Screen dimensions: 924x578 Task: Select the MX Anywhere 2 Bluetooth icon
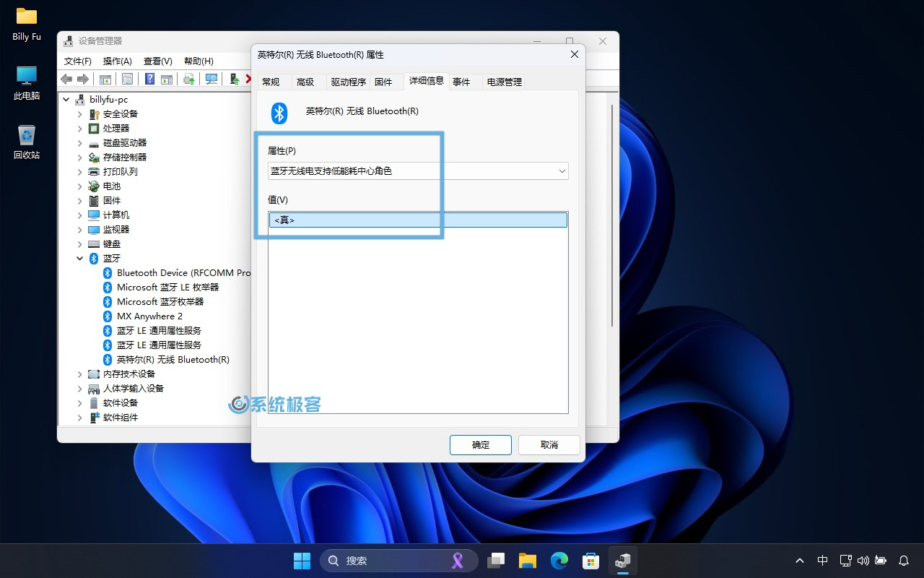click(x=108, y=316)
